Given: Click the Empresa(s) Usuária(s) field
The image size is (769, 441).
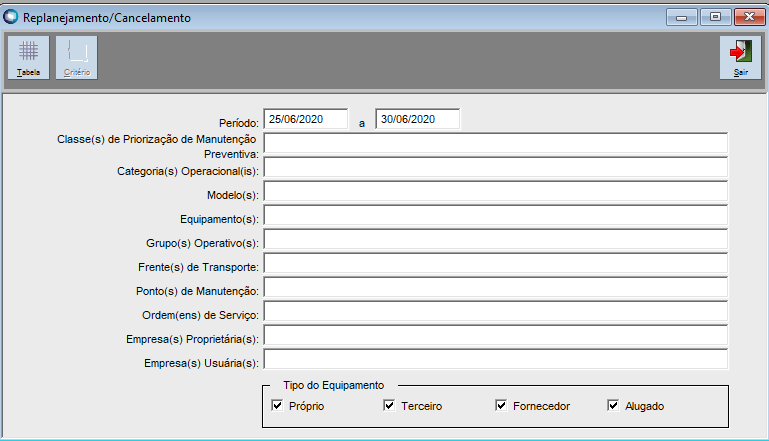Looking at the screenshot, I should click(x=495, y=360).
